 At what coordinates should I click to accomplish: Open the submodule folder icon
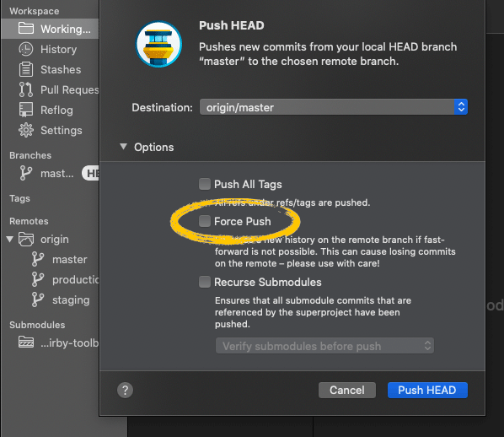tap(26, 342)
